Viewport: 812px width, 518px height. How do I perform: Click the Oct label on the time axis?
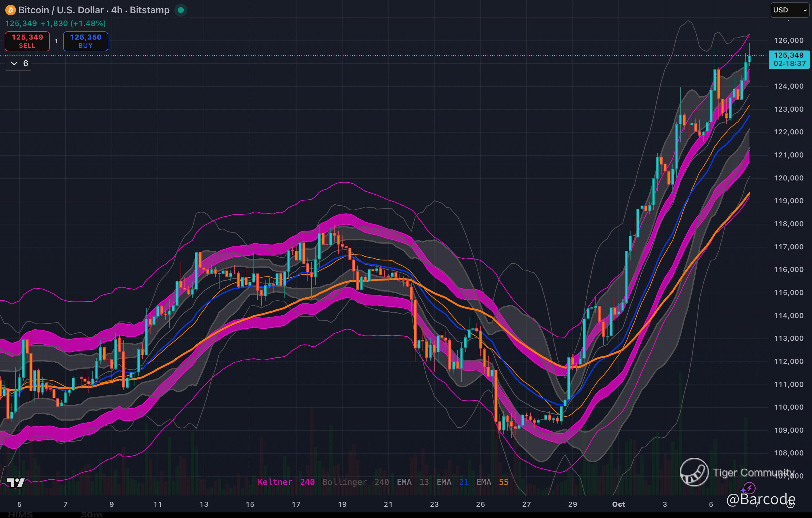coord(618,504)
